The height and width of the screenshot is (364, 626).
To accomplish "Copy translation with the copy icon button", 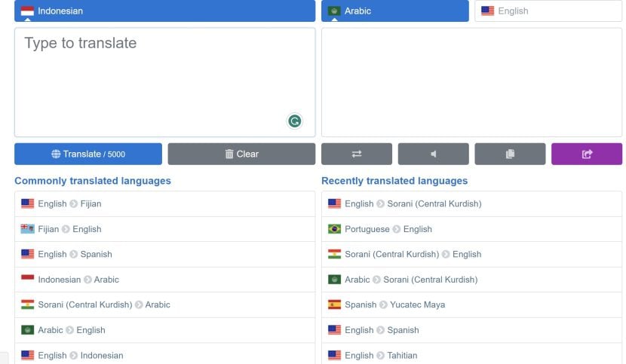I will (x=510, y=154).
